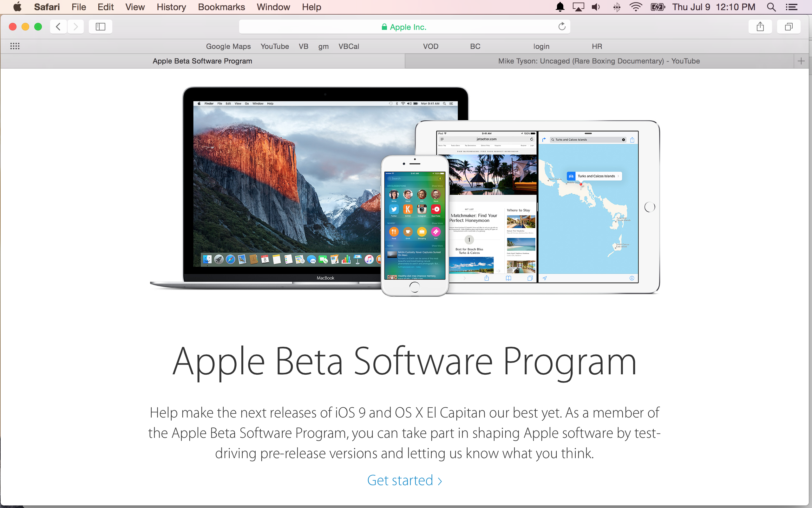
Task: Open the View menu
Action: coord(135,7)
